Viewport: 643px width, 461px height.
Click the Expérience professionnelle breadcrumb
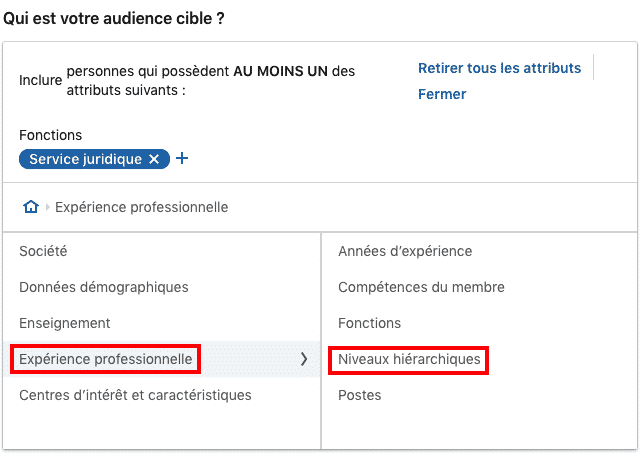[141, 207]
